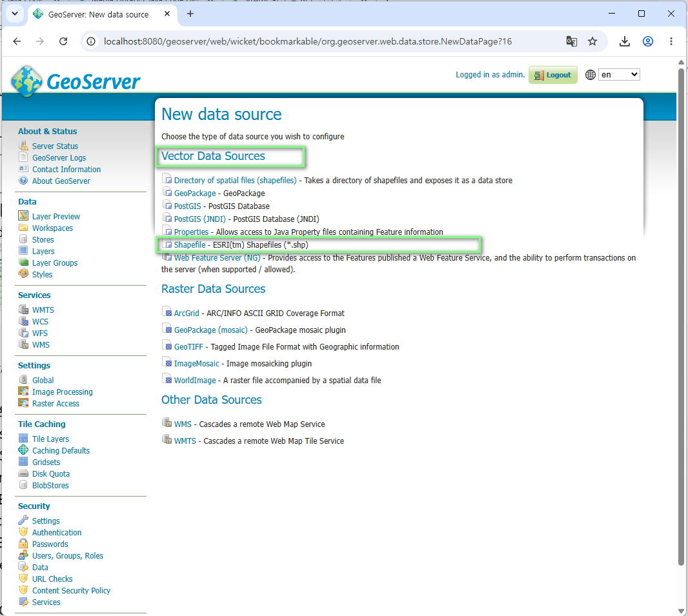Open the Chrome profile icon
Screen dimensions: 688x616
[647, 41]
